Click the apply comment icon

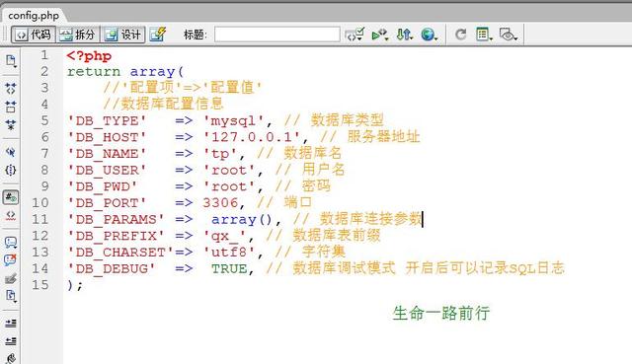click(11, 243)
